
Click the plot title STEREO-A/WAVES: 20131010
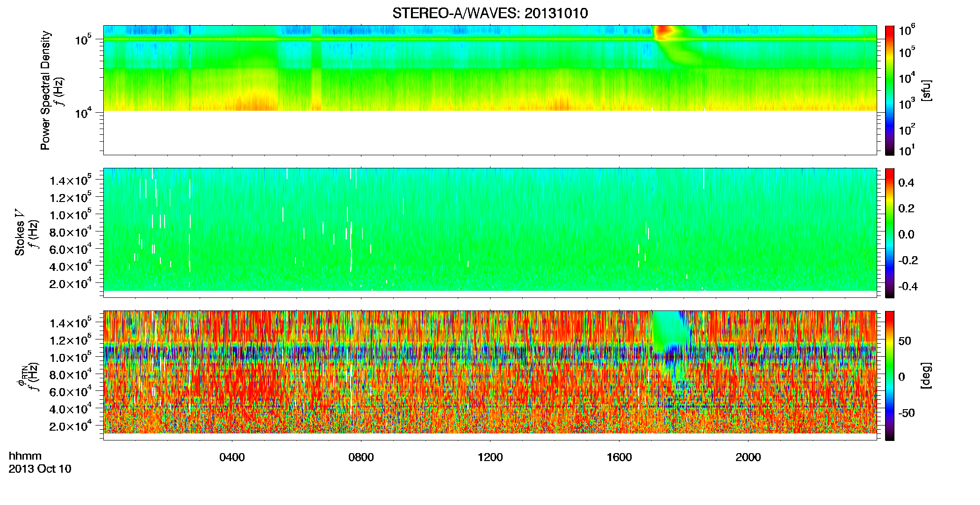[x=490, y=13]
